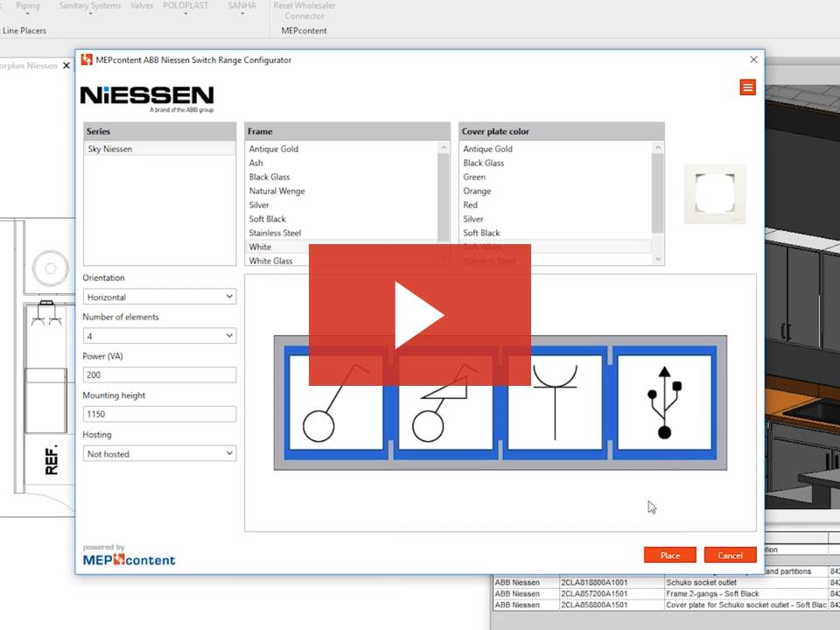840x630 pixels.
Task: Click the Place button
Action: 670,556
